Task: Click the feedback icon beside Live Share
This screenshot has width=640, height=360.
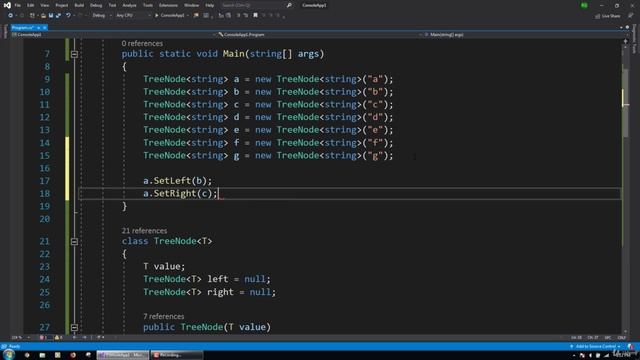Action: [x=631, y=16]
